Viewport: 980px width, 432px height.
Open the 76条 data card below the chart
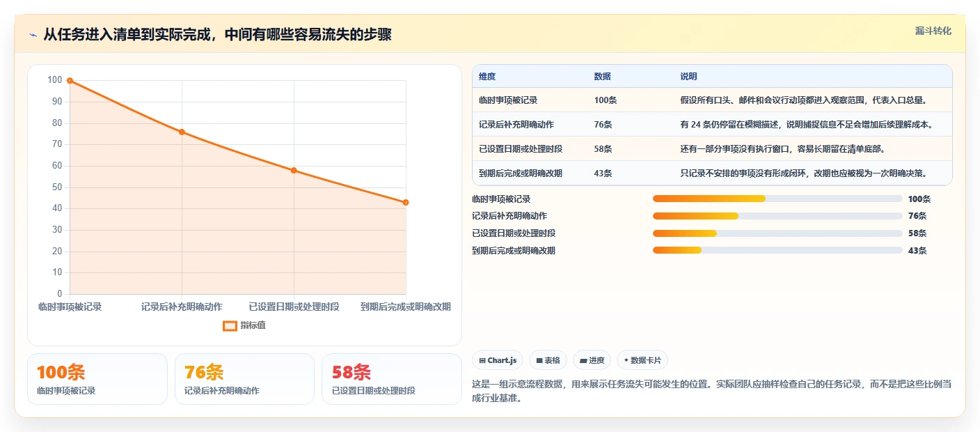point(244,379)
